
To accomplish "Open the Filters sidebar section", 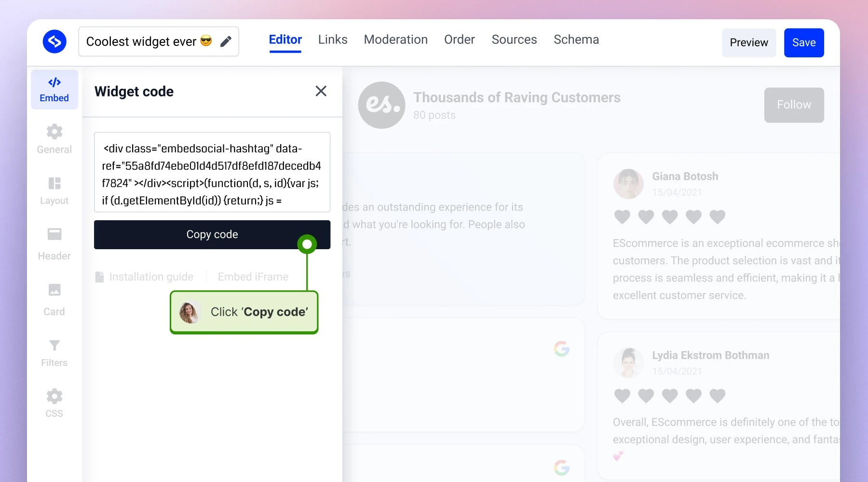I will pyautogui.click(x=54, y=353).
